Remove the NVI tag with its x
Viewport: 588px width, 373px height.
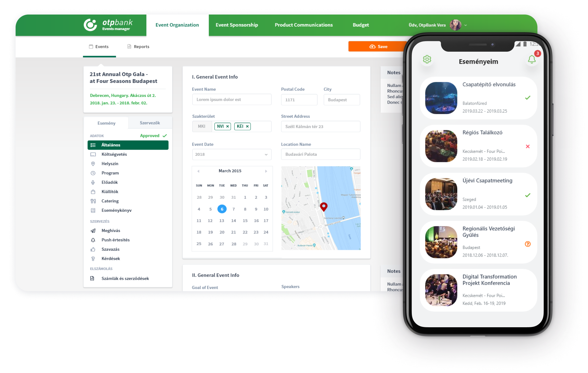coord(228,126)
